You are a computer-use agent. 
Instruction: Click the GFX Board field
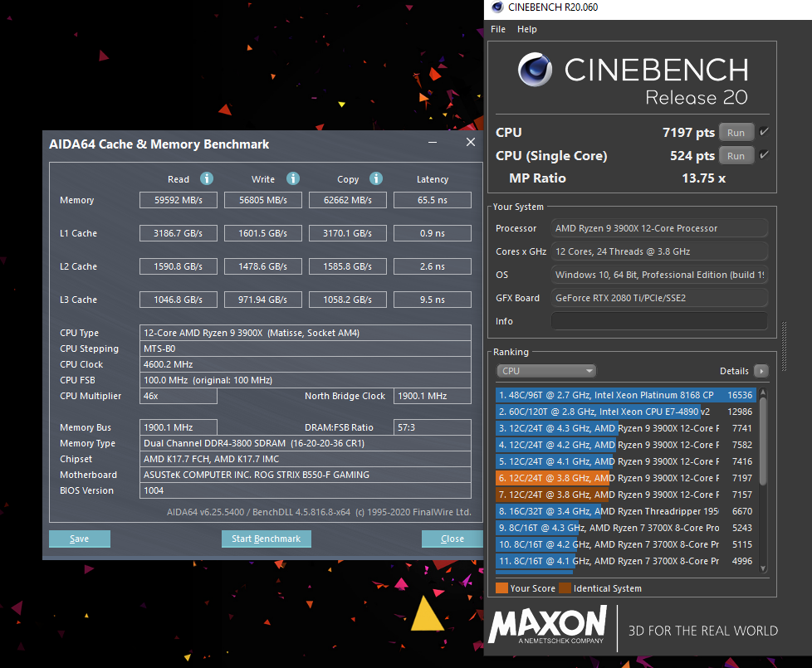(x=659, y=298)
